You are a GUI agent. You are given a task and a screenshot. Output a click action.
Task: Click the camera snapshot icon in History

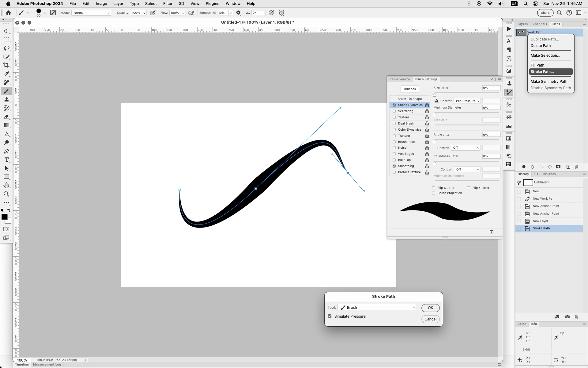[567, 317]
